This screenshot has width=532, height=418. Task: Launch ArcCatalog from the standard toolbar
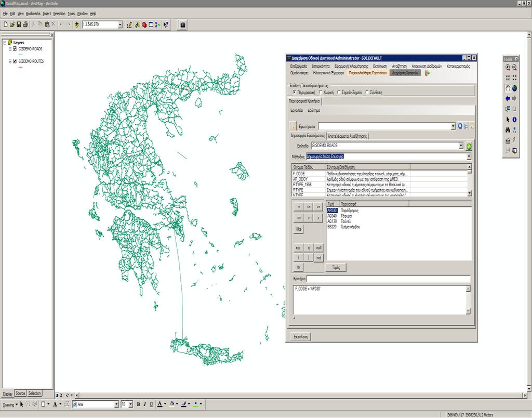point(137,25)
